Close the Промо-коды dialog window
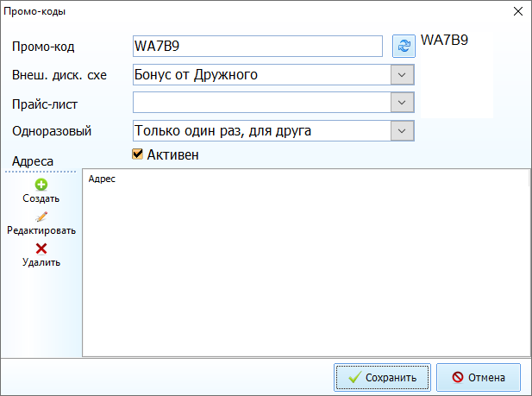 (x=517, y=11)
